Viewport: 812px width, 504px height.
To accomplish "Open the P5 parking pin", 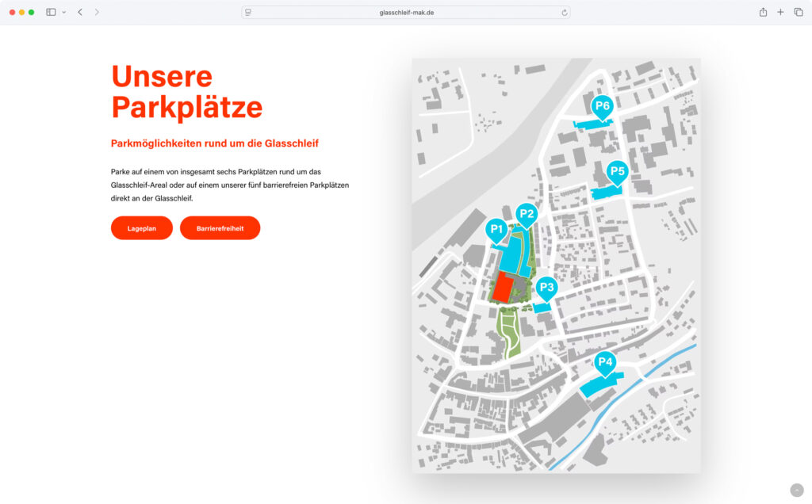I will point(617,173).
